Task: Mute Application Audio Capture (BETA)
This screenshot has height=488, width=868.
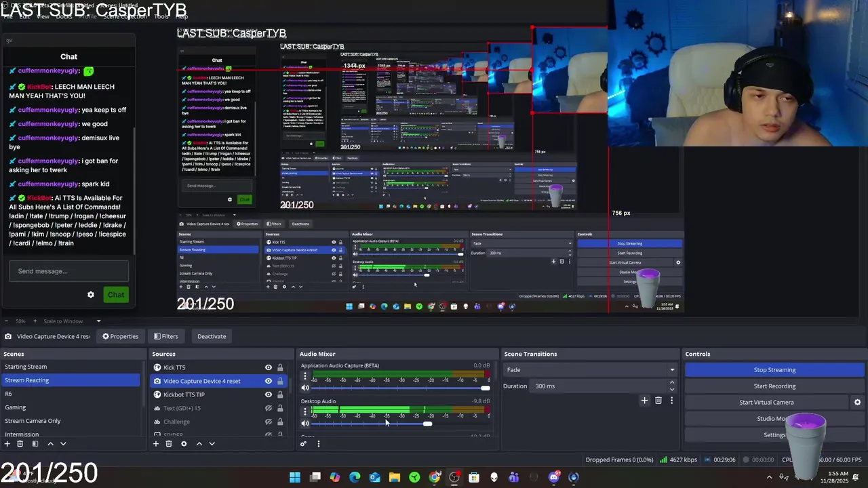Action: 305,388
